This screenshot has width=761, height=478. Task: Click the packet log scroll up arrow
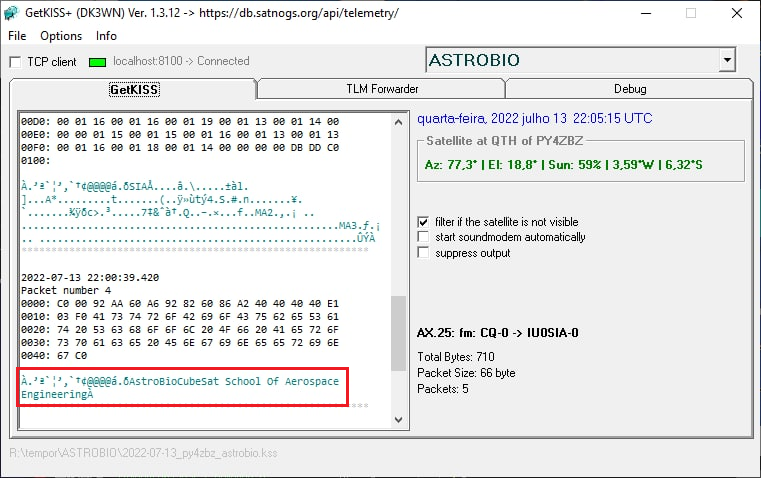(x=398, y=122)
